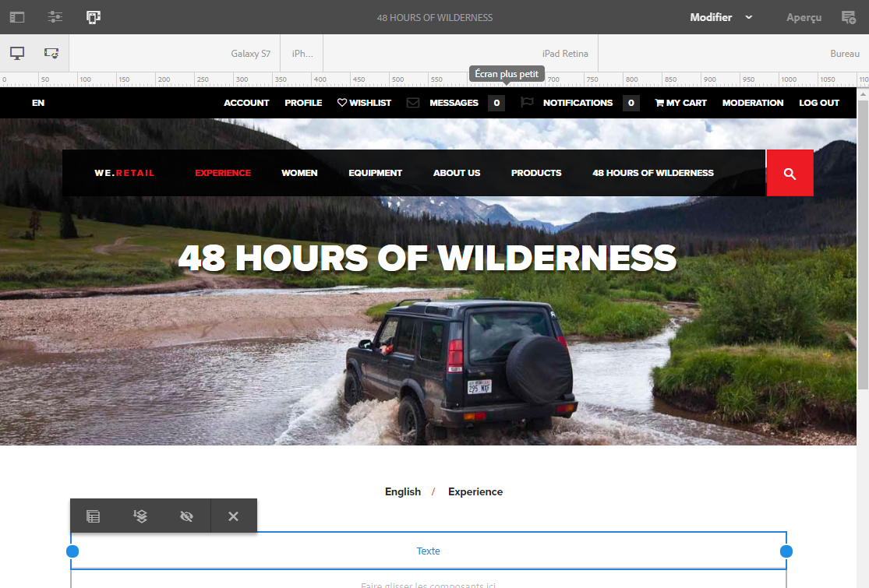The image size is (869, 588).
Task: Open the configure component icon
Action: tap(93, 516)
